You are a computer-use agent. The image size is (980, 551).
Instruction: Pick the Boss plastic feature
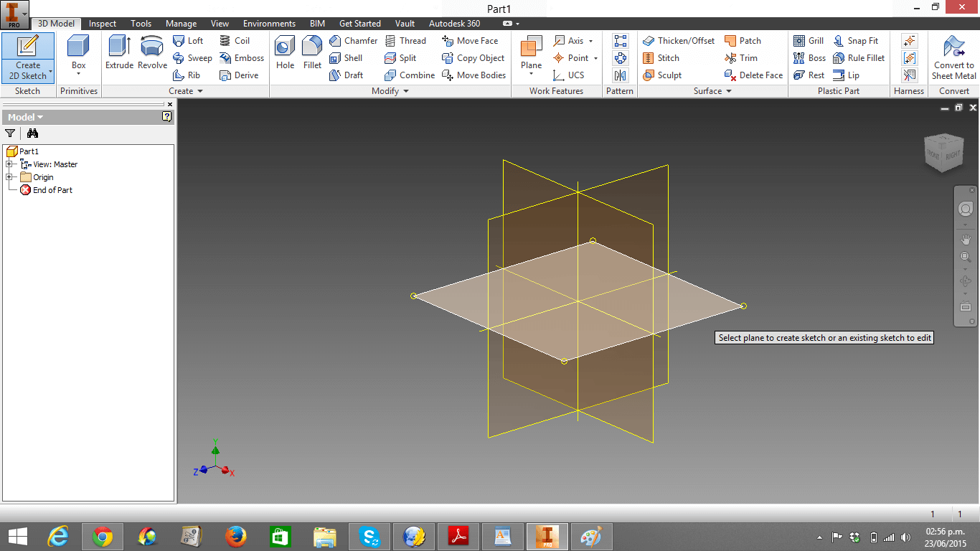810,58
